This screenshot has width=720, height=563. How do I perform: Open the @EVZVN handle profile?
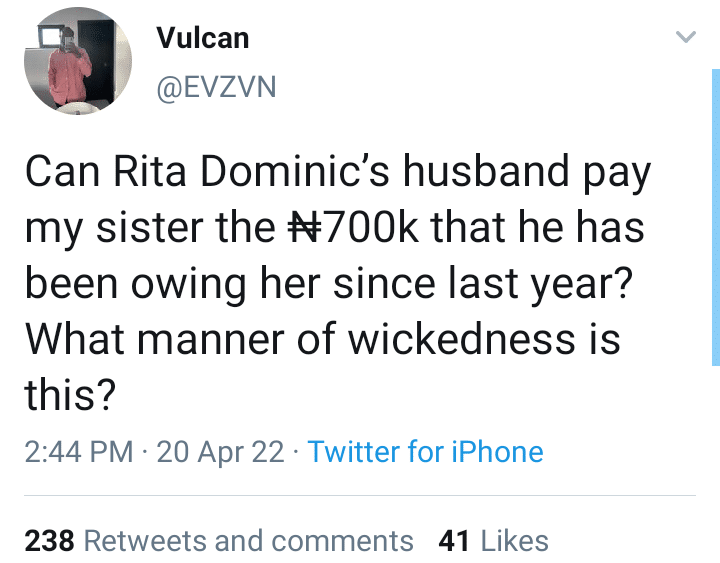pos(216,88)
